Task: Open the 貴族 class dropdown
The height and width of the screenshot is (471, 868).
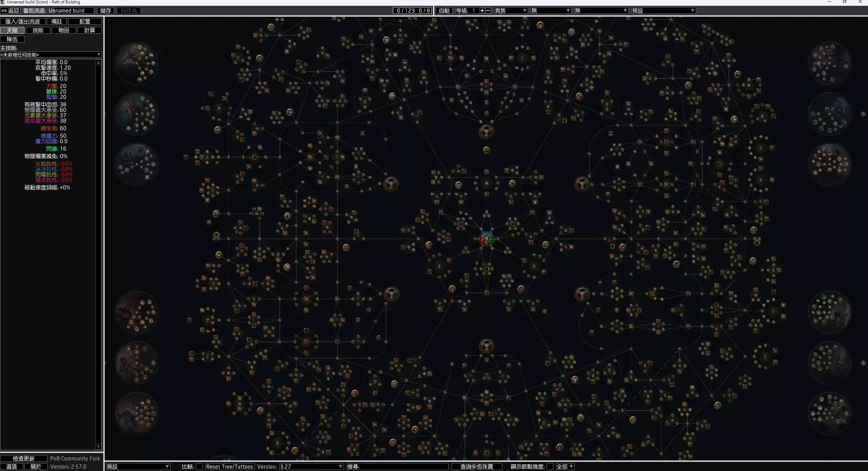Action: [510, 11]
